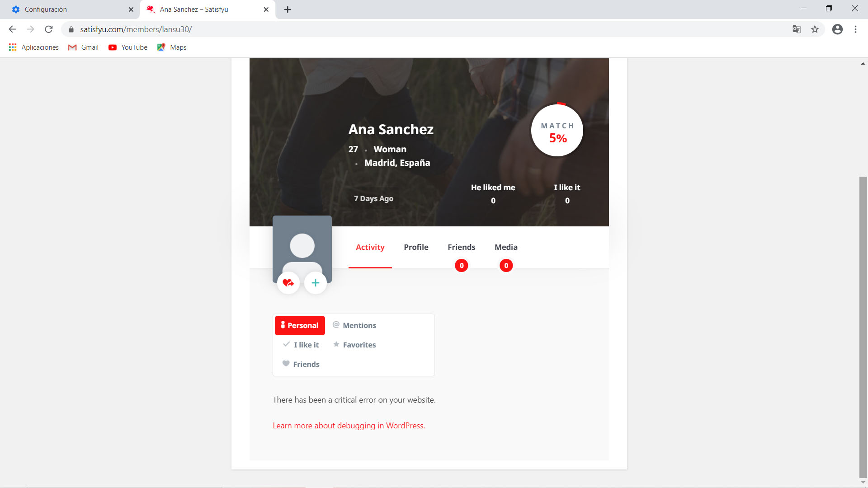
Task: Close the Configuración tab
Action: pos(131,9)
